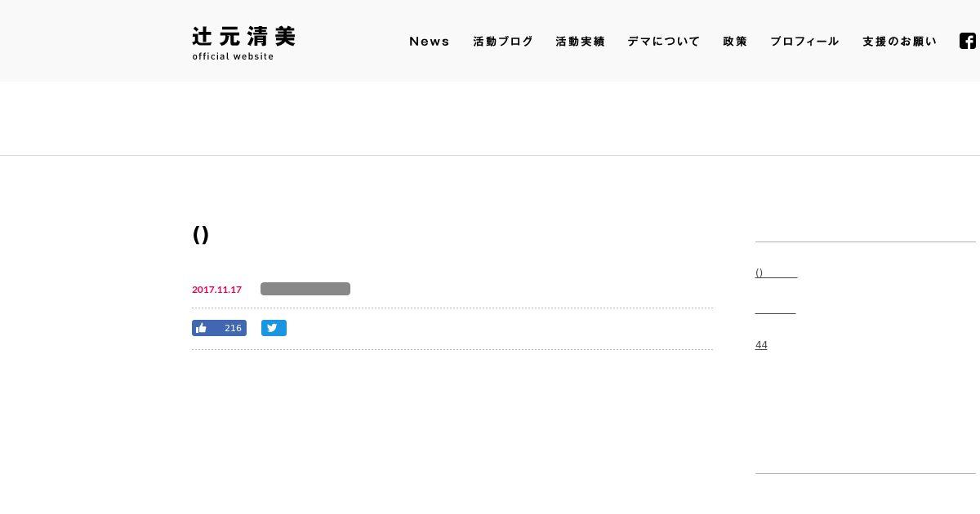Open the 政策 menu item
Viewport: 980px width, 514px height.
click(735, 42)
